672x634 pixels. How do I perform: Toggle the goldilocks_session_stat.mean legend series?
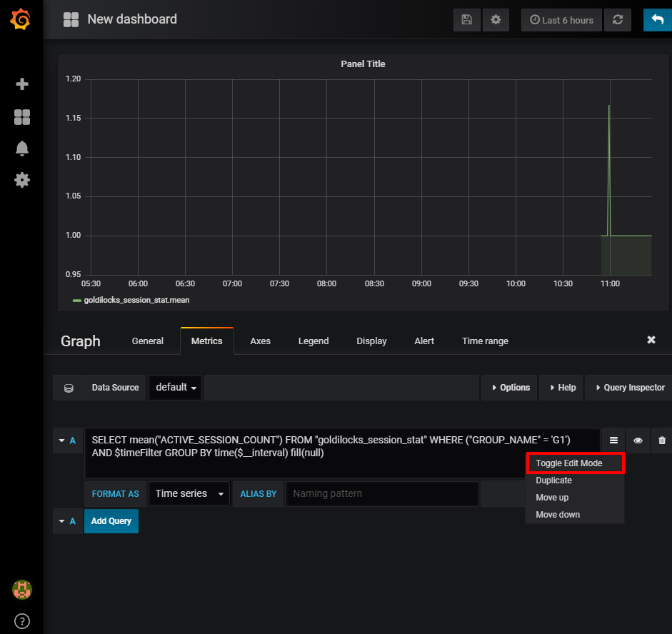point(135,300)
